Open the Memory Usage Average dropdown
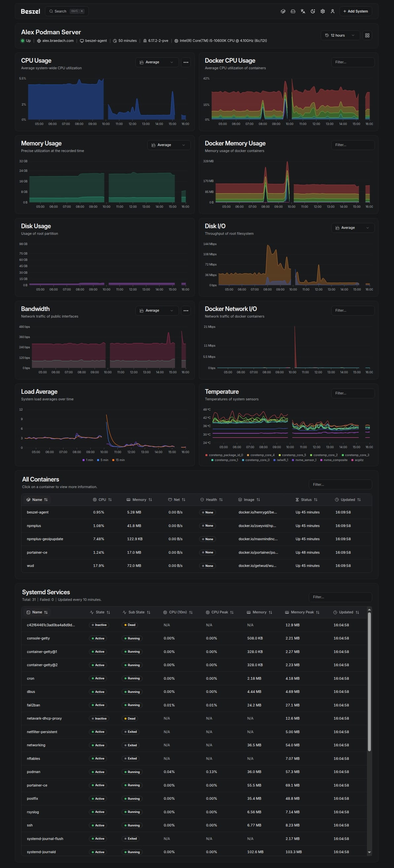This screenshot has height=868, width=394. point(169,145)
